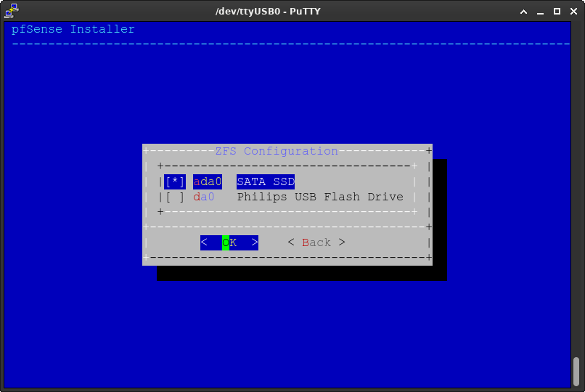The width and height of the screenshot is (585, 392).
Task: Maximize the PuTTY window
Action: (557, 12)
